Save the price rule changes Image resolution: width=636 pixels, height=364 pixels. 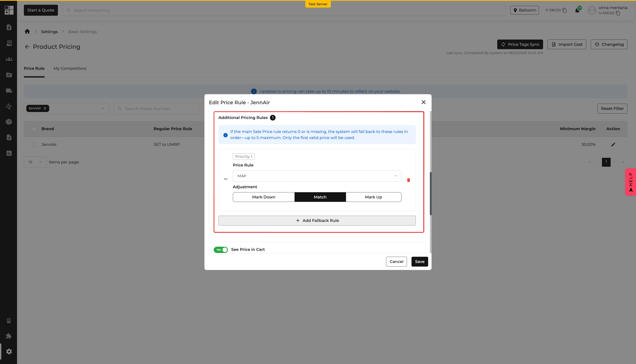click(420, 261)
